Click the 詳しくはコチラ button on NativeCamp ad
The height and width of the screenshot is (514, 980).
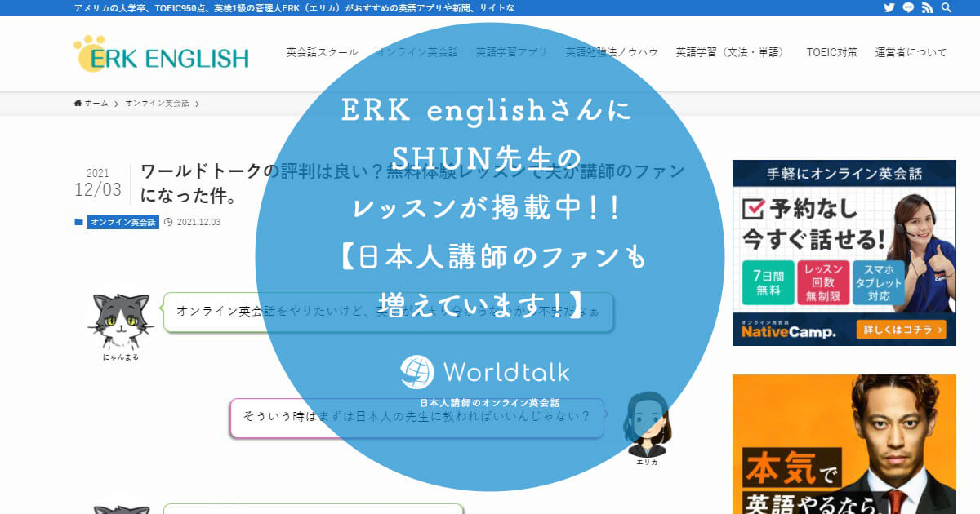901,330
